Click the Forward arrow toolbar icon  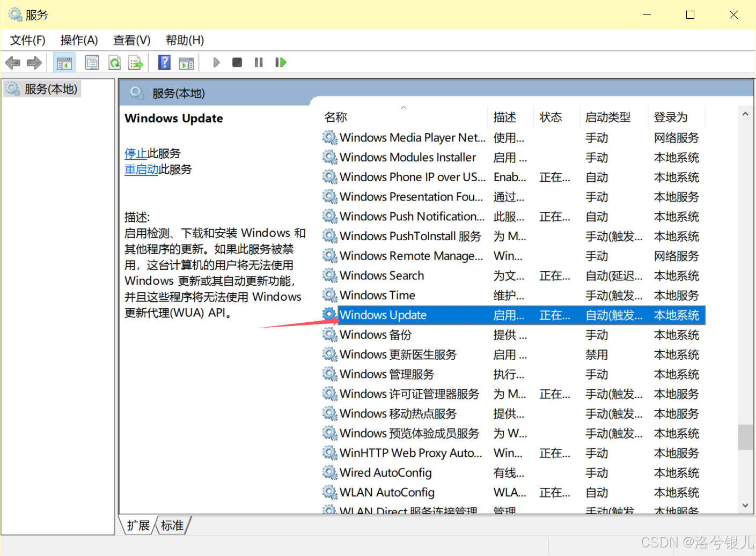tap(34, 63)
